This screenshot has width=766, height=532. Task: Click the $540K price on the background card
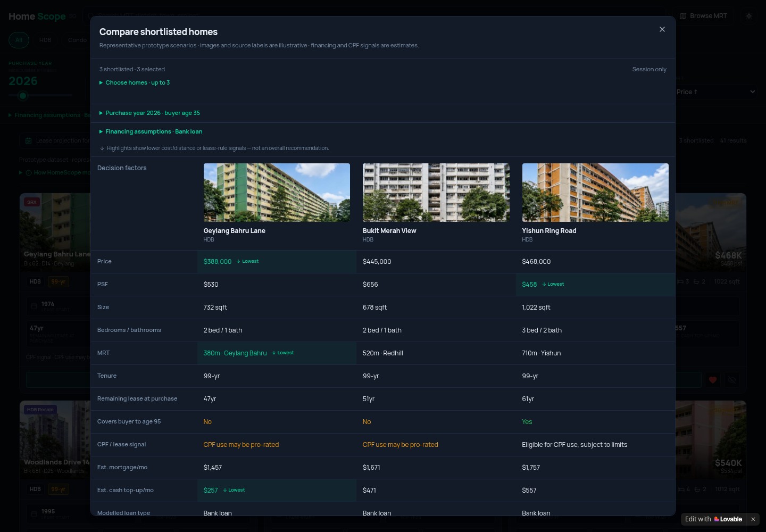pyautogui.click(x=728, y=463)
